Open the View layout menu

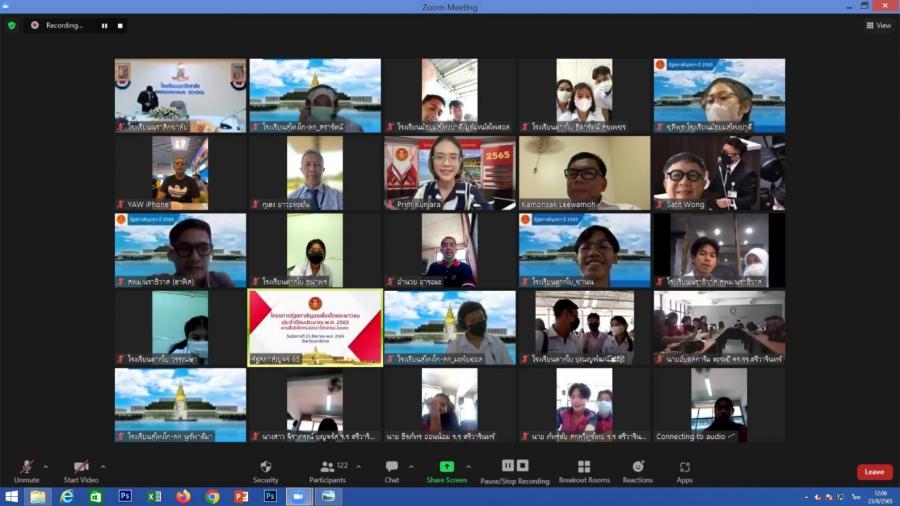(x=878, y=25)
